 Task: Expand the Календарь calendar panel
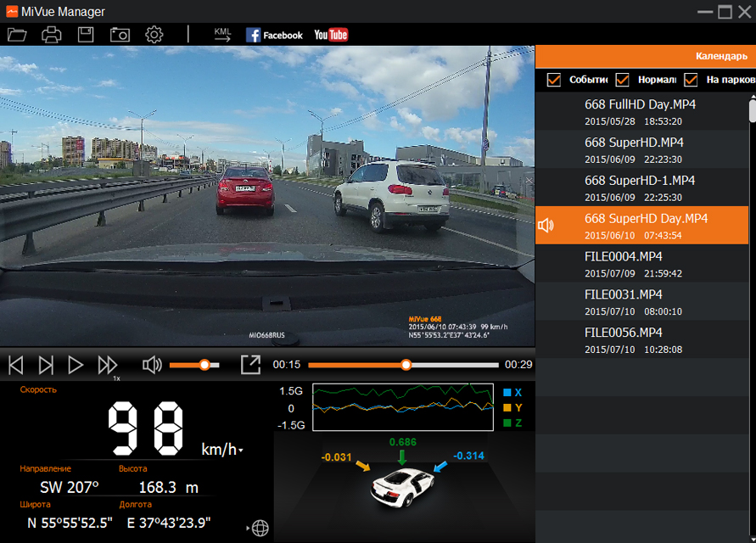click(720, 56)
